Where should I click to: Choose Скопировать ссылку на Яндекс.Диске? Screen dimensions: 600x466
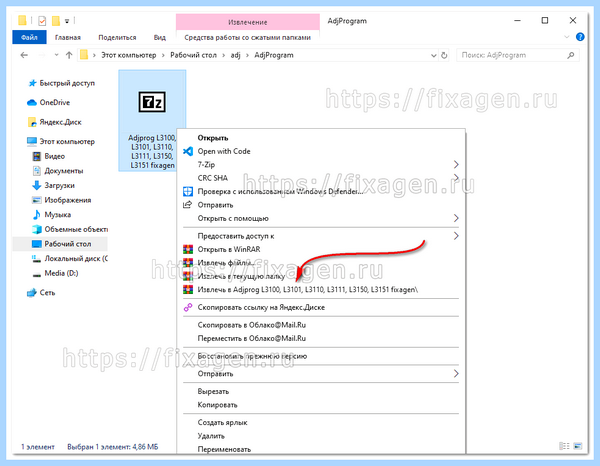(321, 307)
